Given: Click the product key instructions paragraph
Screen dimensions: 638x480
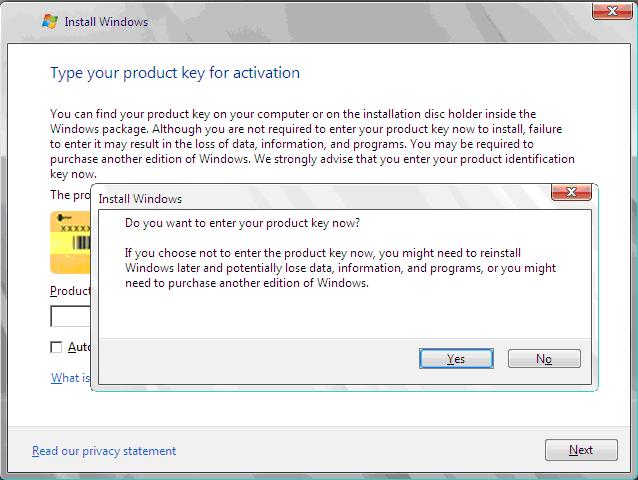Looking at the screenshot, I should 310,144.
